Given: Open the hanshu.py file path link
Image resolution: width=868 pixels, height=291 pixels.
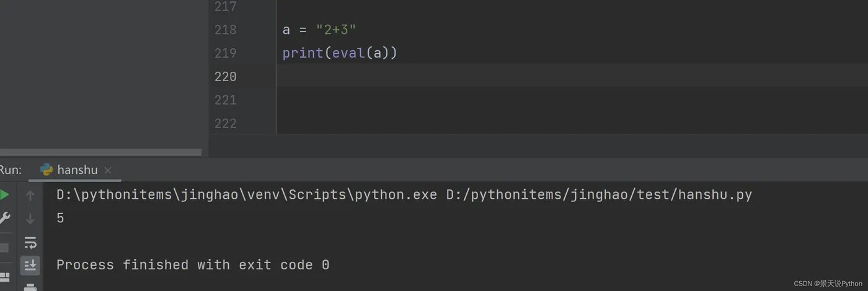Looking at the screenshot, I should click(598, 195).
